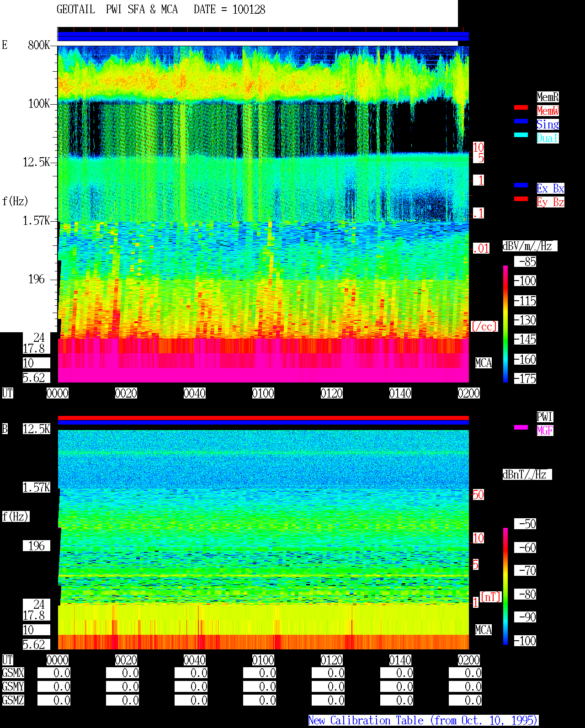Click the dBnT/√Hz color scale bar
The image size is (585, 728).
pos(505,586)
